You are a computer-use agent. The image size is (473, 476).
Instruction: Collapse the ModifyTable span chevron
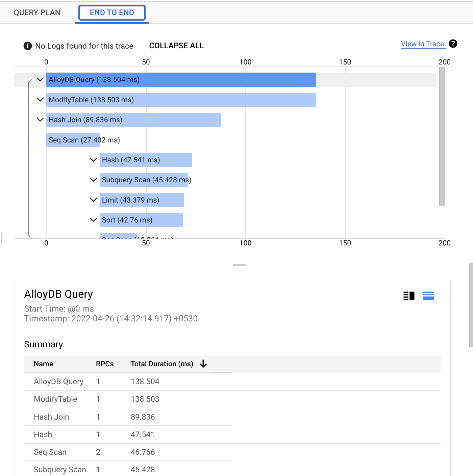40,100
